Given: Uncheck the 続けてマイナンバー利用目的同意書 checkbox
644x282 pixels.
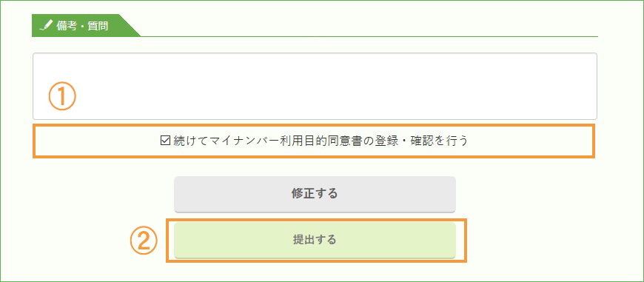Looking at the screenshot, I should tap(164, 141).
